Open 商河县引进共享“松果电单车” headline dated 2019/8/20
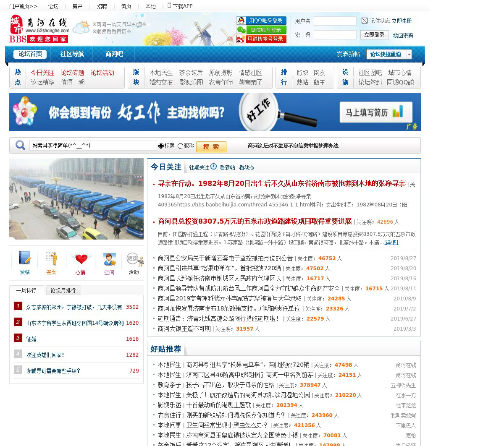The image size is (504, 446). (219, 268)
